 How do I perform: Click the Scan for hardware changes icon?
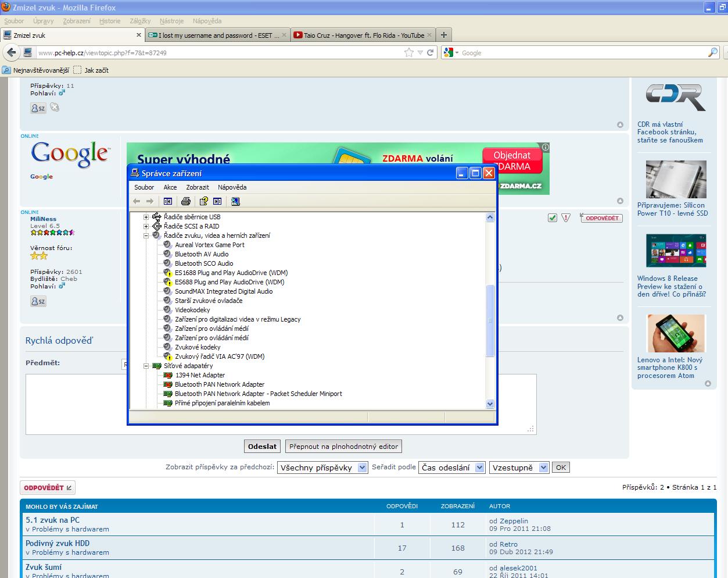click(x=235, y=201)
